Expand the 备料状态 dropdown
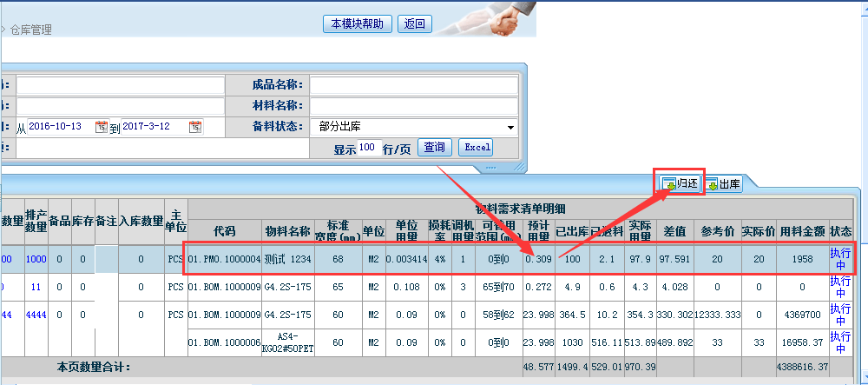868x385 pixels. [510, 127]
